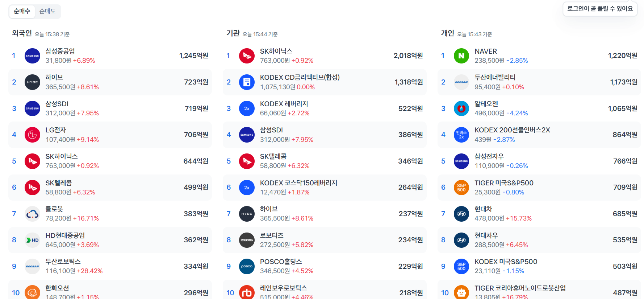
Task: Click the POSCO홀딩스 logo icon
Action: 247,267
